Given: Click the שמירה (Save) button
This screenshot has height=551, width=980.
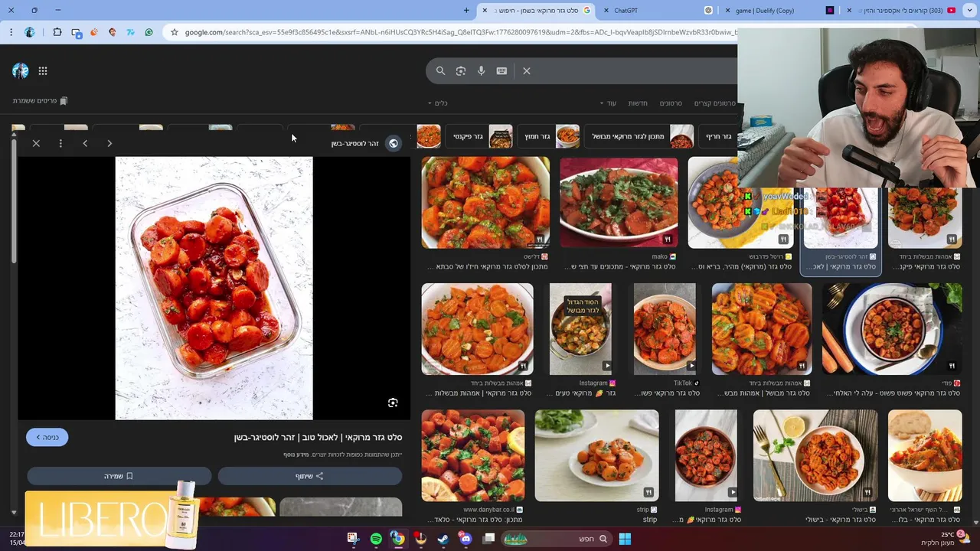Looking at the screenshot, I should [119, 476].
